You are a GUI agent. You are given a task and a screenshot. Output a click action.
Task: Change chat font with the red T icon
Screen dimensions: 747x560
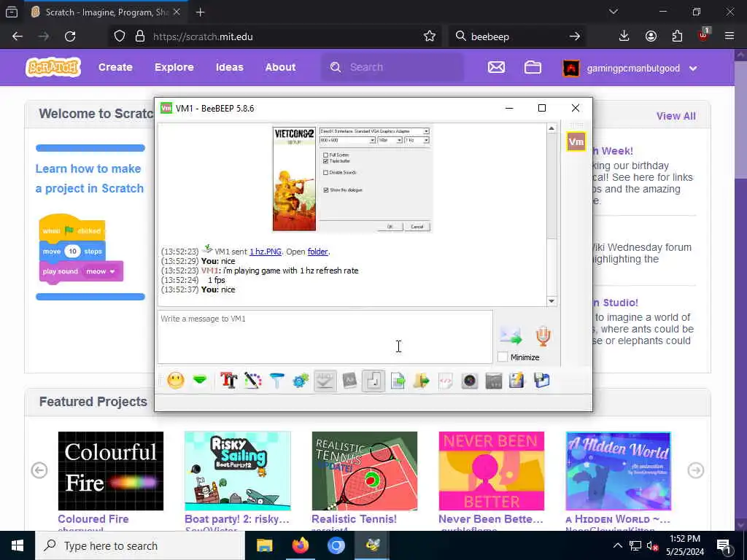point(228,381)
